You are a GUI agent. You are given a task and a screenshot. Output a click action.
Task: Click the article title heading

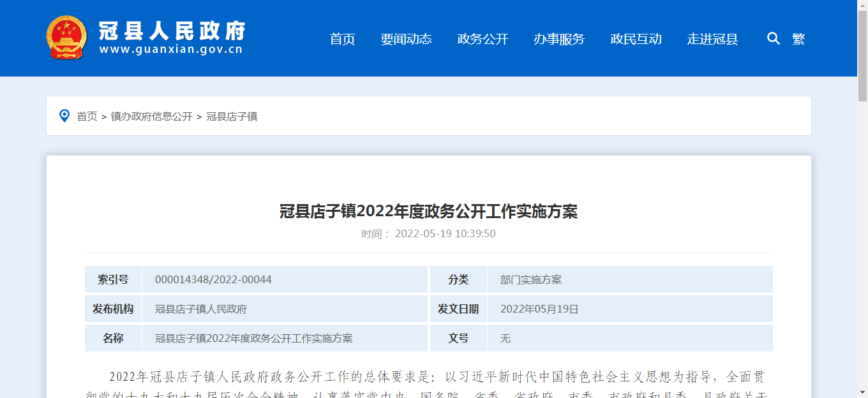pyautogui.click(x=428, y=212)
